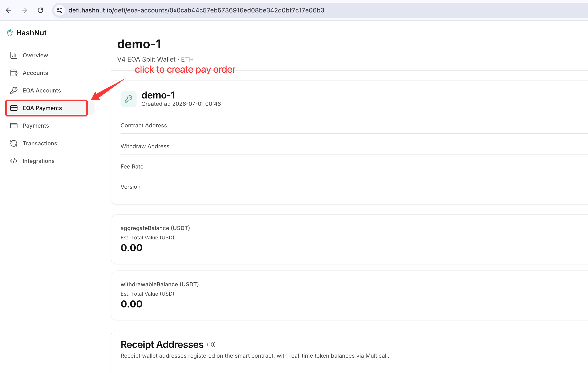Click the Contract Address label
This screenshot has width=588, height=373.
[x=144, y=125]
